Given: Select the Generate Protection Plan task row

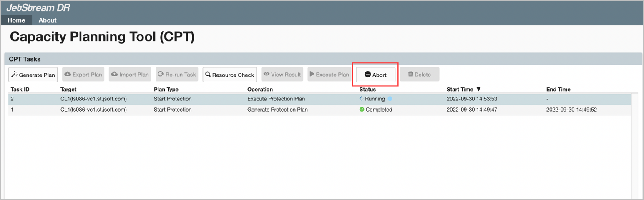Looking at the screenshot, I should pos(277,110).
